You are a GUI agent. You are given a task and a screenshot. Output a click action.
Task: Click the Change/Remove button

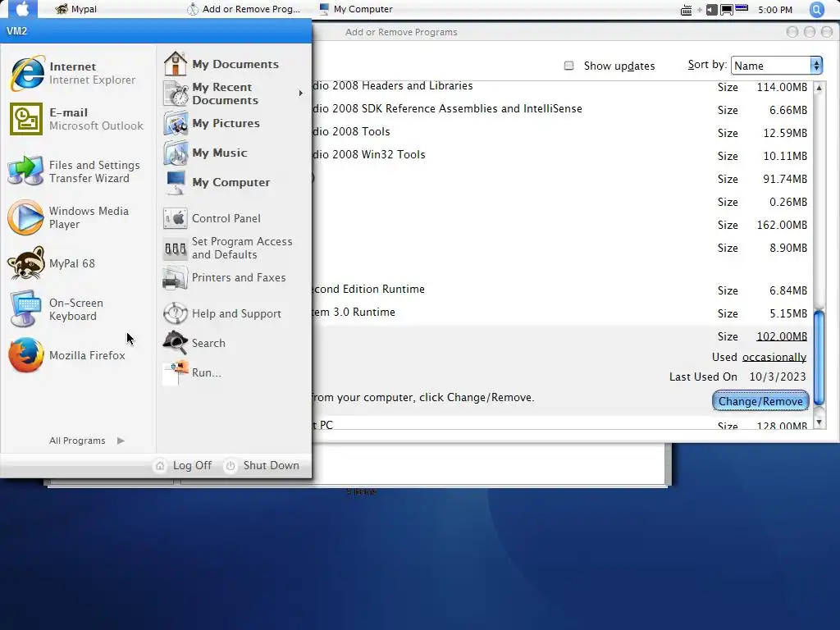760,400
